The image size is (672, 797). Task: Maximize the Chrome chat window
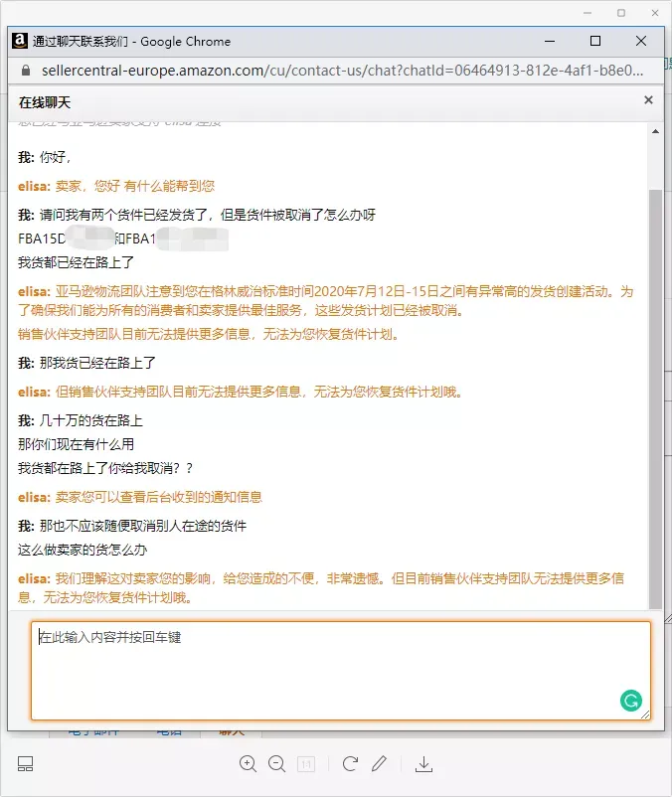pyautogui.click(x=595, y=41)
